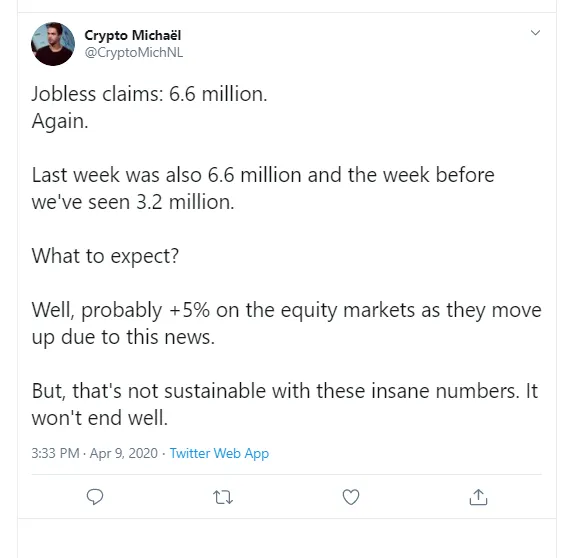Click the 'What to expect?' question line

(105, 256)
